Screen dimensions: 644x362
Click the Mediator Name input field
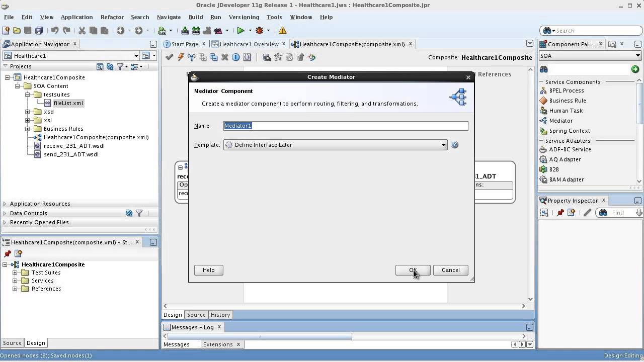pyautogui.click(x=346, y=126)
